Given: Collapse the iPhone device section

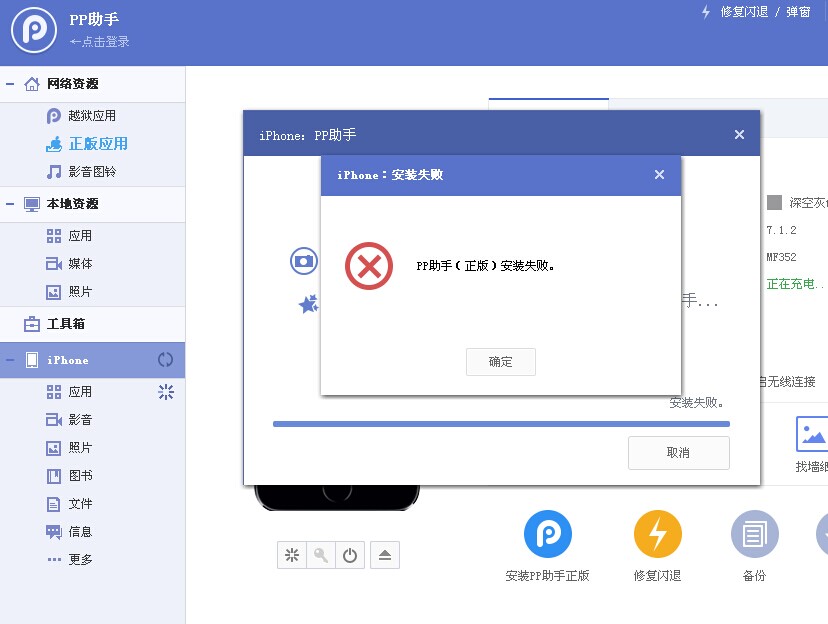Looking at the screenshot, I should click(x=10, y=360).
